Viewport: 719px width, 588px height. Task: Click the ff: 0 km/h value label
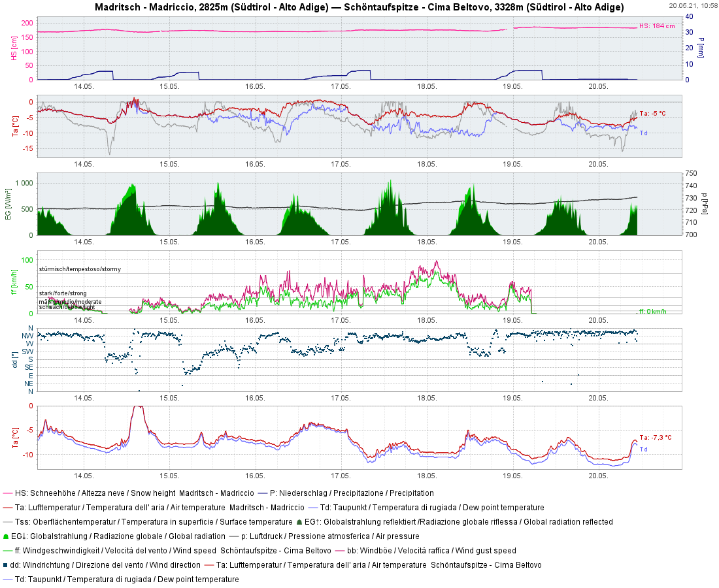pyautogui.click(x=653, y=311)
